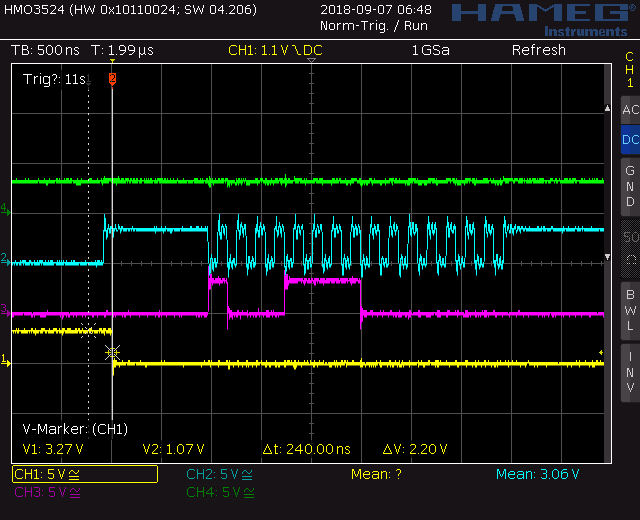Click the cursor 1 crosshair on yellow trace
This screenshot has width=640, height=520.
click(x=89, y=331)
